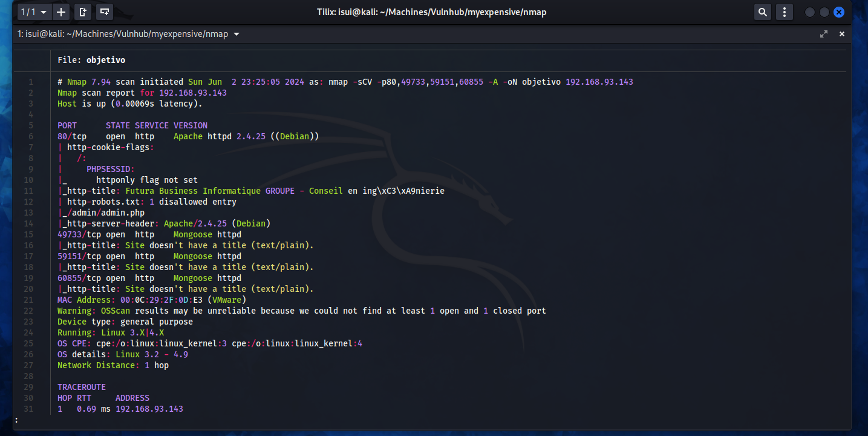This screenshot has height=436, width=868.
Task: Split terminal with add-terminal-right icon
Action: pos(83,12)
